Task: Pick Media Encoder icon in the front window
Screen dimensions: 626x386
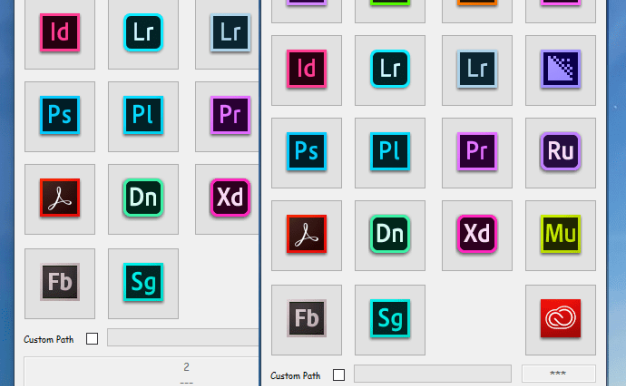Action: pos(561,70)
